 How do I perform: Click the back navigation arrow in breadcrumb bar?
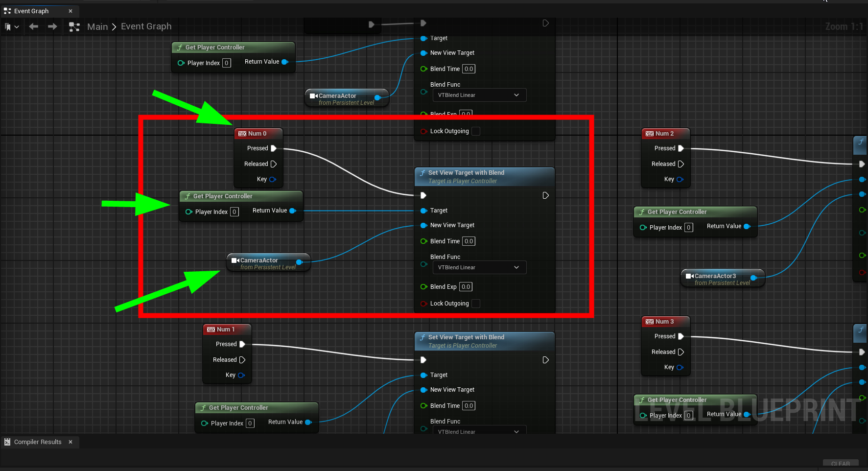(33, 26)
